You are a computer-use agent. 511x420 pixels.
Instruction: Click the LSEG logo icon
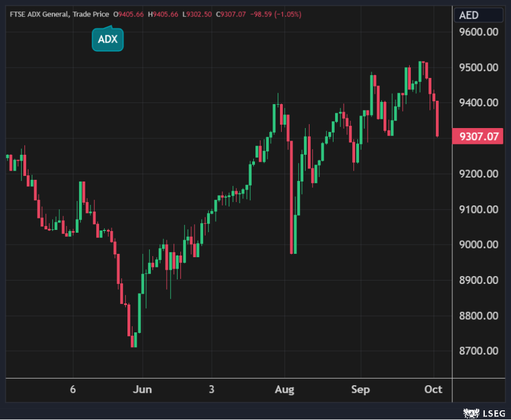click(x=469, y=411)
